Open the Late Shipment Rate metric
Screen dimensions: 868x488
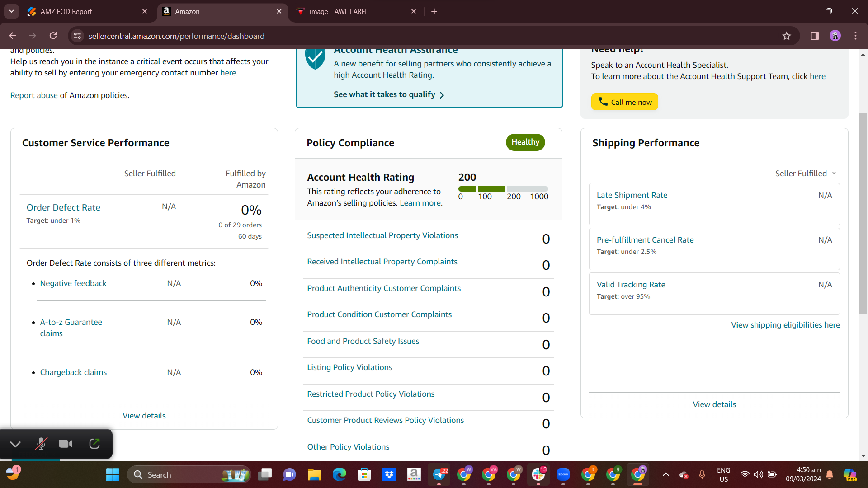[632, 195]
